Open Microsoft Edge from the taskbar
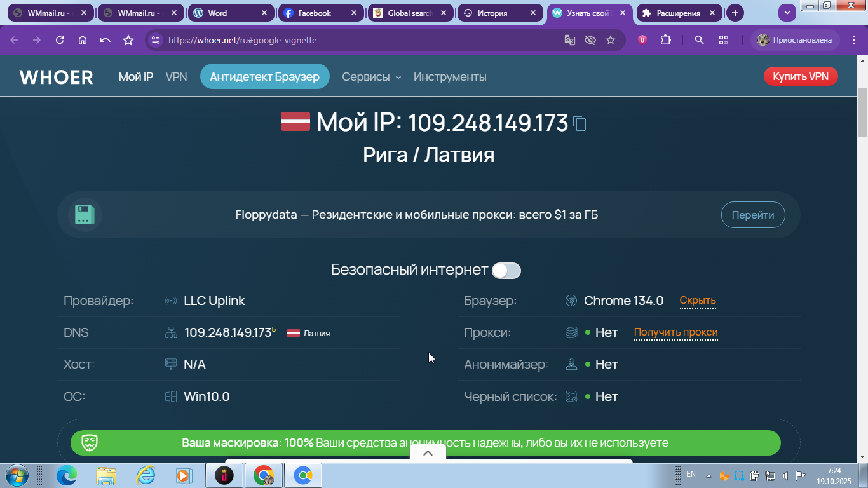 coord(67,475)
